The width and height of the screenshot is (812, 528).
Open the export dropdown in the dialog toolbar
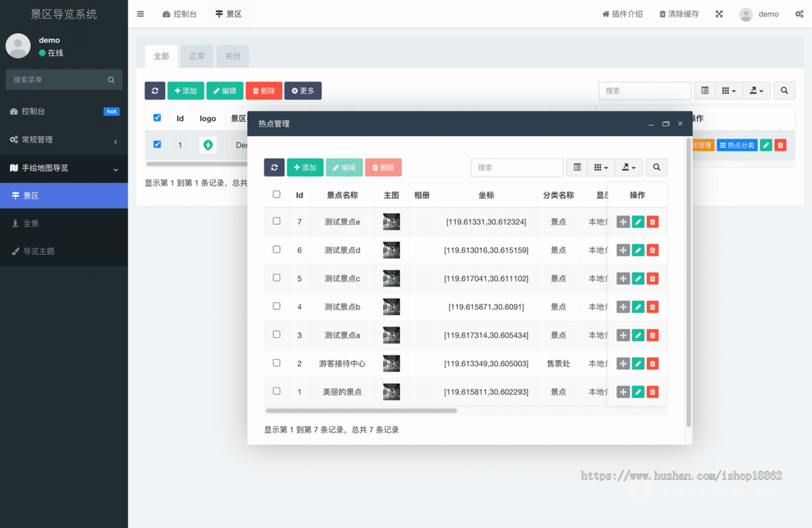(629, 167)
